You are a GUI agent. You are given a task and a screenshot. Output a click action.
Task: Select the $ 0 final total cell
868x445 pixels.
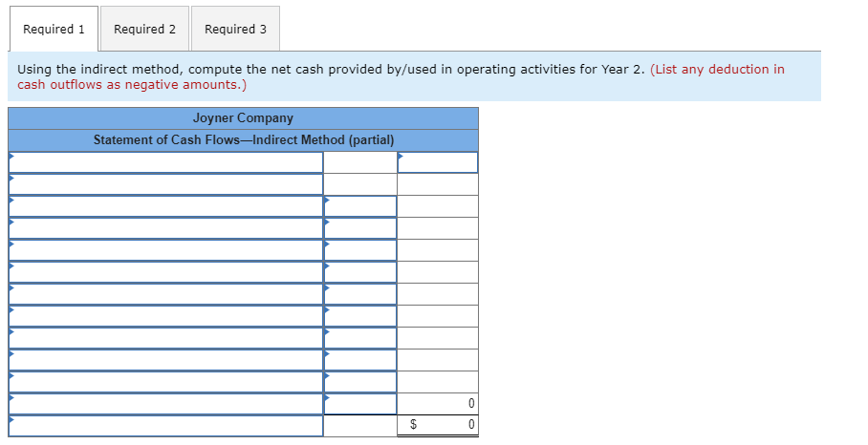pyautogui.click(x=438, y=426)
